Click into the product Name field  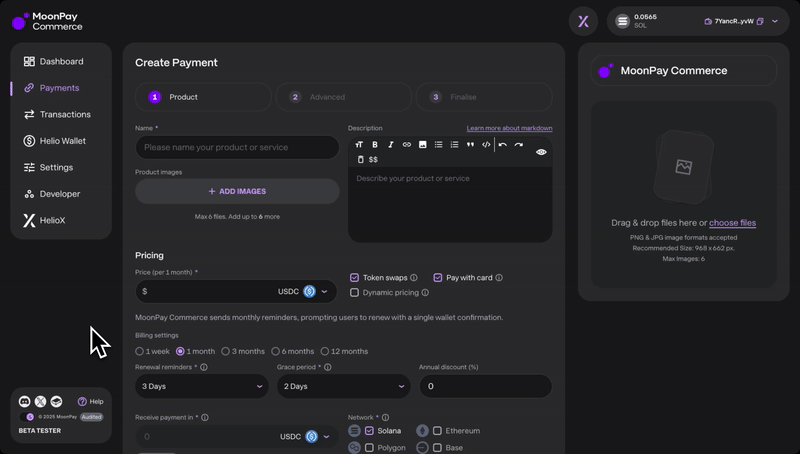[x=237, y=147]
